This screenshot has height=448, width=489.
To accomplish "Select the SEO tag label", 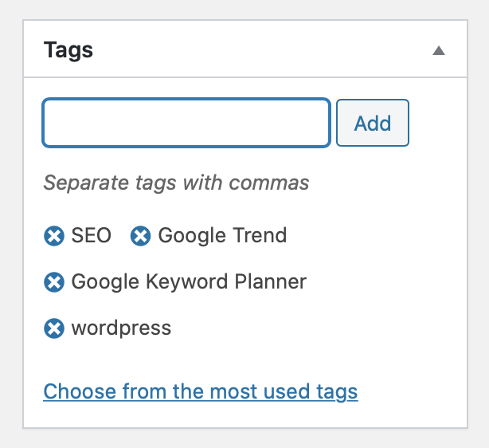I will point(91,236).
